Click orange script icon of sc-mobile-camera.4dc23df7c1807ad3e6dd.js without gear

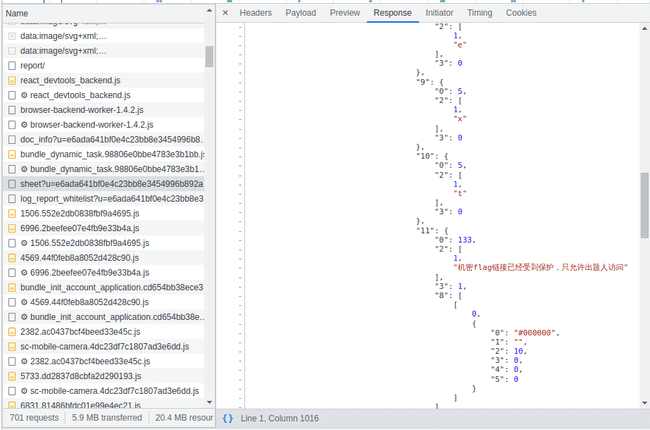[x=12, y=347]
